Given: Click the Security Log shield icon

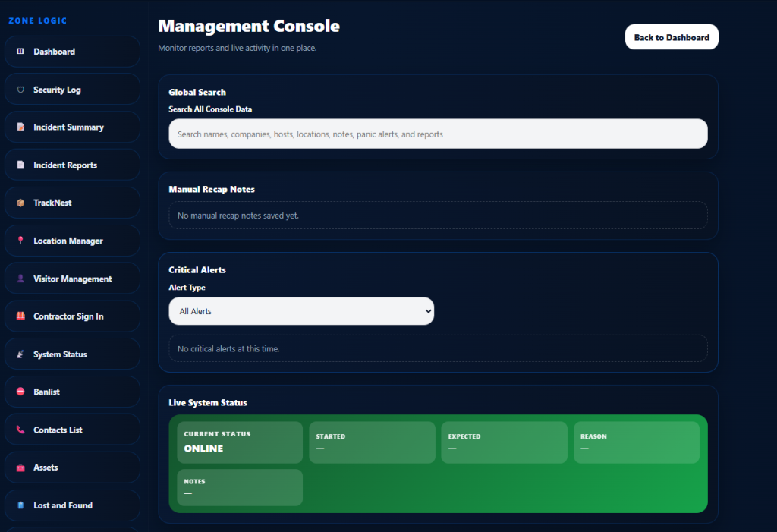Looking at the screenshot, I should [20, 90].
